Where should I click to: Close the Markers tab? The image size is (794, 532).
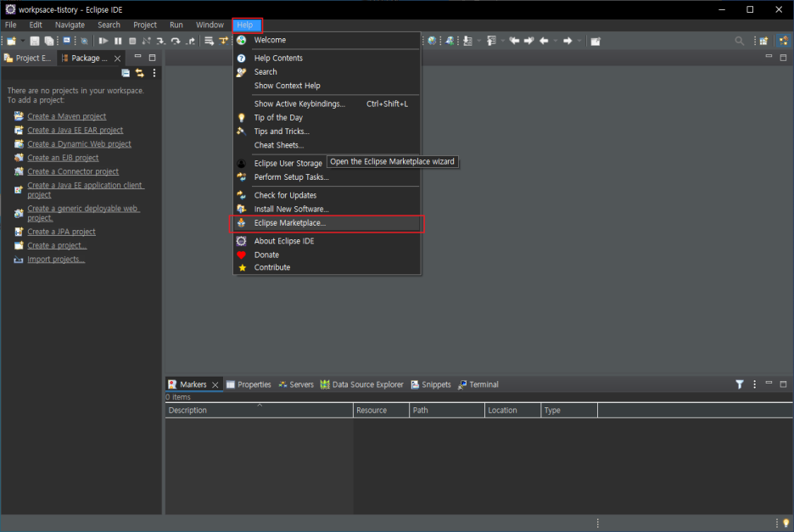215,385
